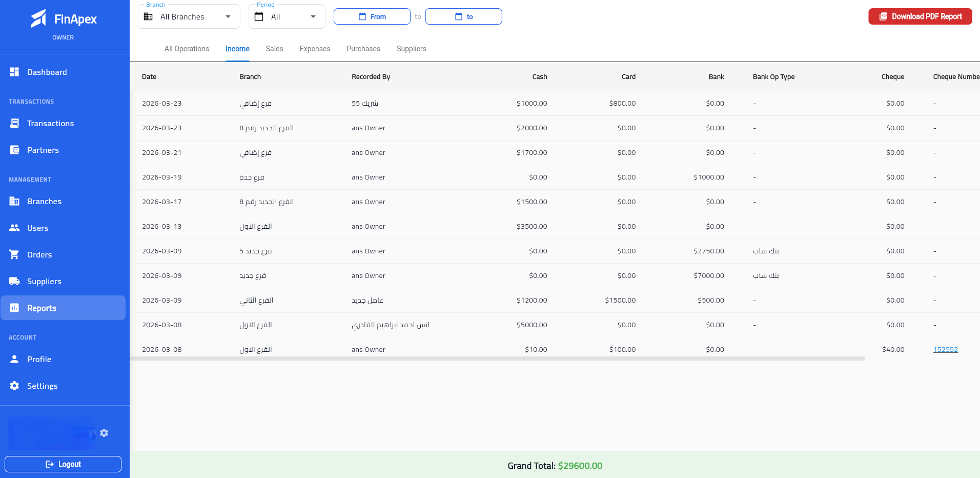The image size is (980, 478).
Task: Click the Cash column header
Action: click(x=539, y=76)
